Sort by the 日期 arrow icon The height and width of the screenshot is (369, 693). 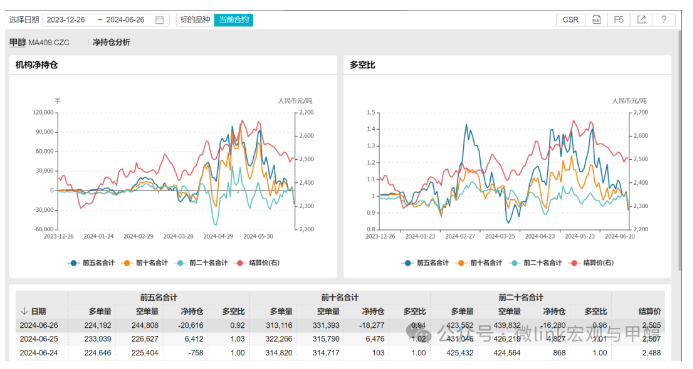24,312
